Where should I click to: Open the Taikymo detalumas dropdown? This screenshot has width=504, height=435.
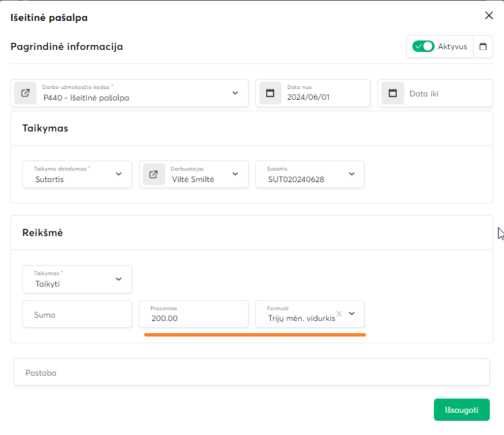click(x=119, y=174)
